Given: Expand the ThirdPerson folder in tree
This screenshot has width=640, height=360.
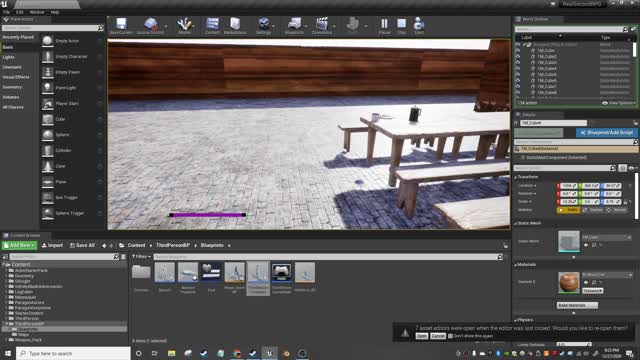Looking at the screenshot, I should tap(7, 318).
